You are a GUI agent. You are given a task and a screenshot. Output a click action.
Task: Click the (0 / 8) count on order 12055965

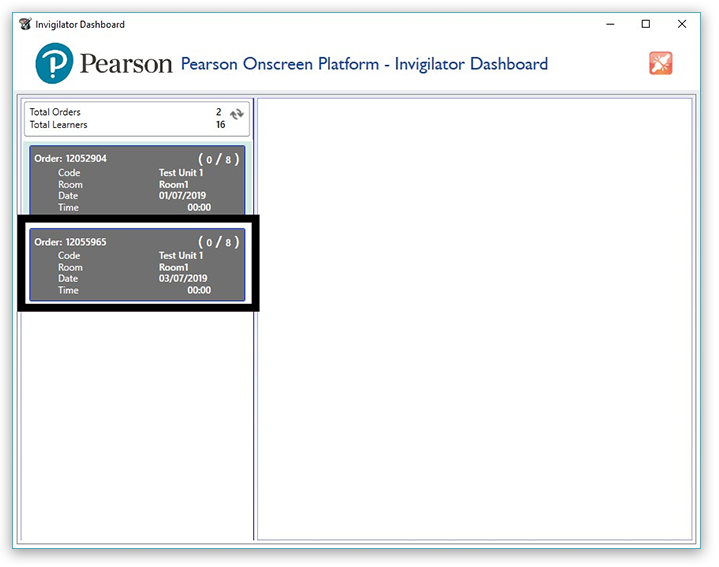click(x=218, y=242)
